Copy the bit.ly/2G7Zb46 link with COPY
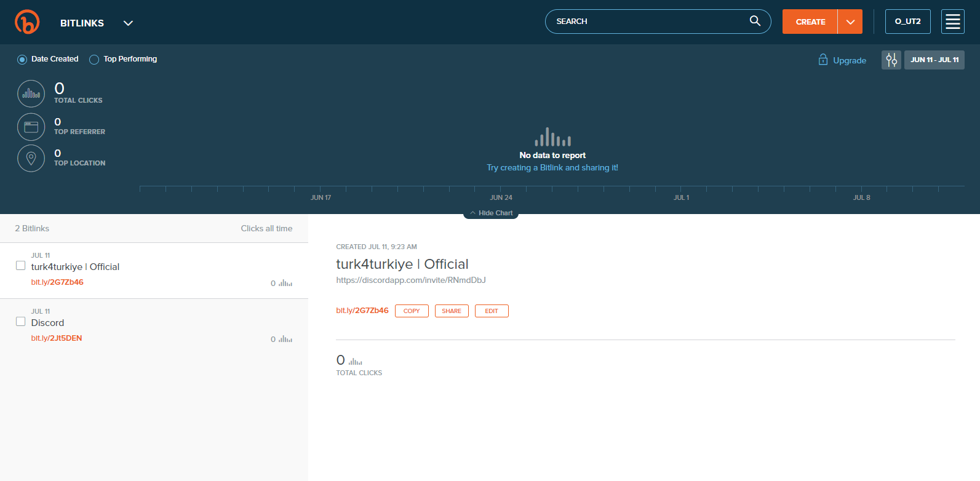 [x=412, y=311]
